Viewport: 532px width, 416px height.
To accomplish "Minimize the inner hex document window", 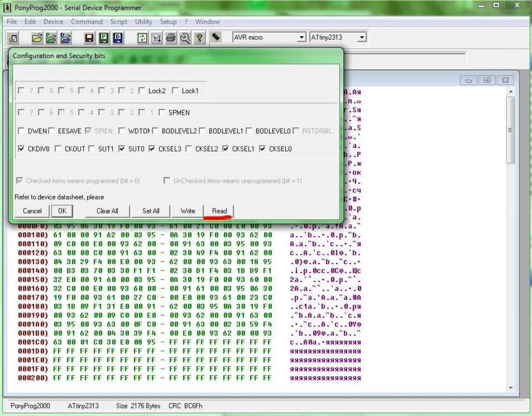I will (x=469, y=80).
